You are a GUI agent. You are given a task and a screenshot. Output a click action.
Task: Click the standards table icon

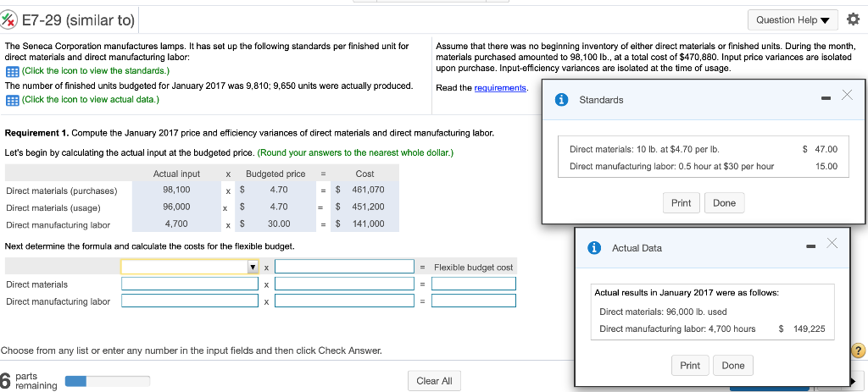tap(10, 71)
